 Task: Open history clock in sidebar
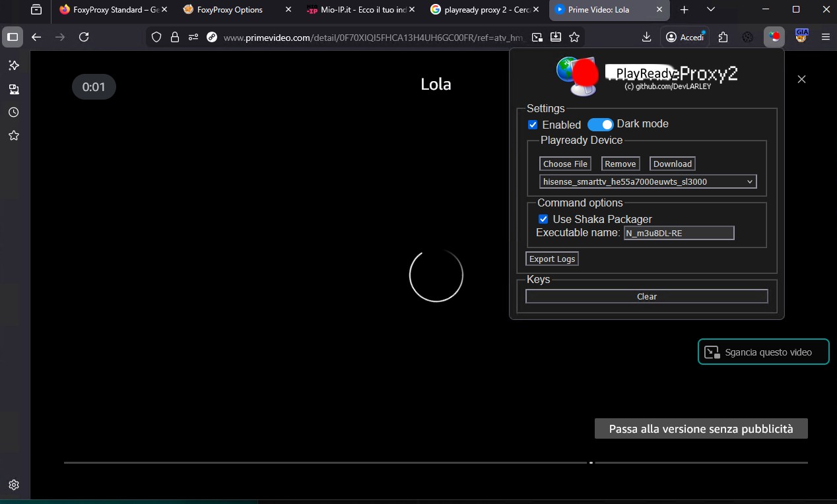pyautogui.click(x=13, y=112)
